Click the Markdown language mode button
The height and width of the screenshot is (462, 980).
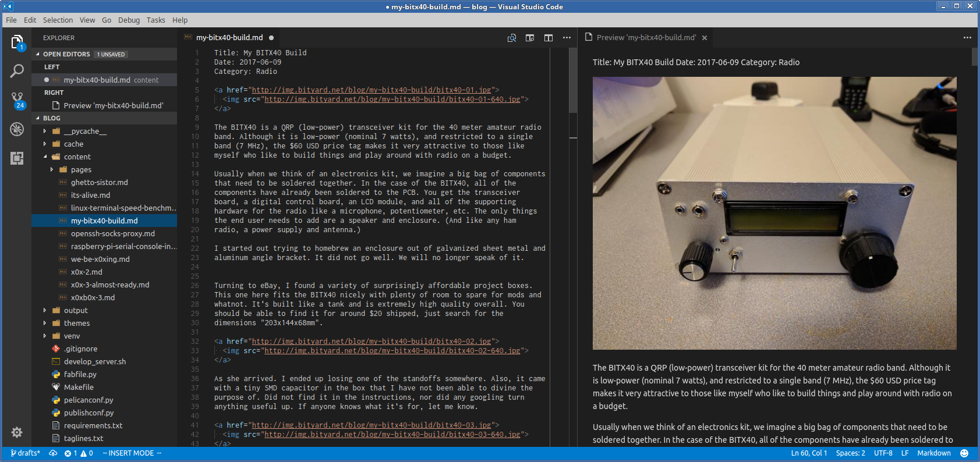[x=933, y=453]
